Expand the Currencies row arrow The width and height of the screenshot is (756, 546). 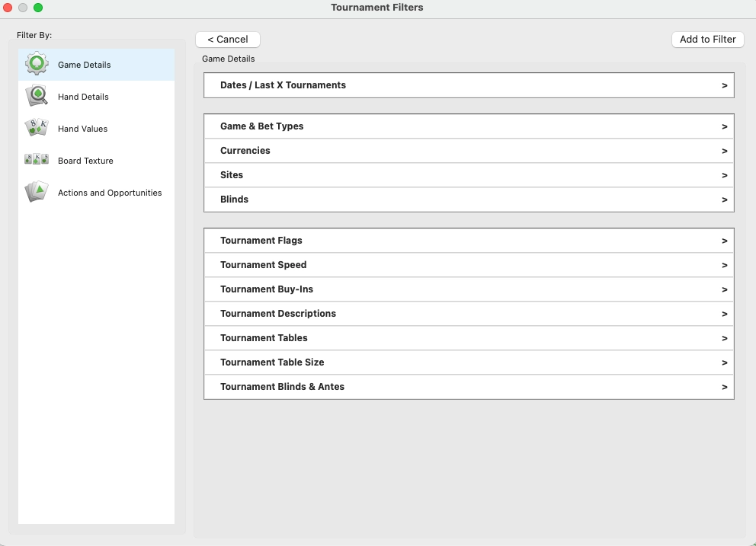point(724,152)
